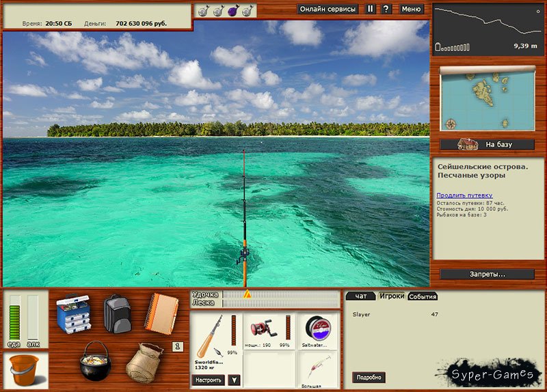Click the number 1 tackle set indicator
The height and width of the screenshot is (392, 547).
pyautogui.click(x=178, y=346)
